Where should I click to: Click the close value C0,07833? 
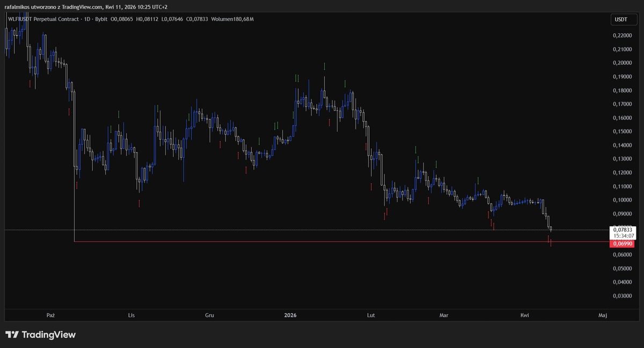(x=197, y=19)
